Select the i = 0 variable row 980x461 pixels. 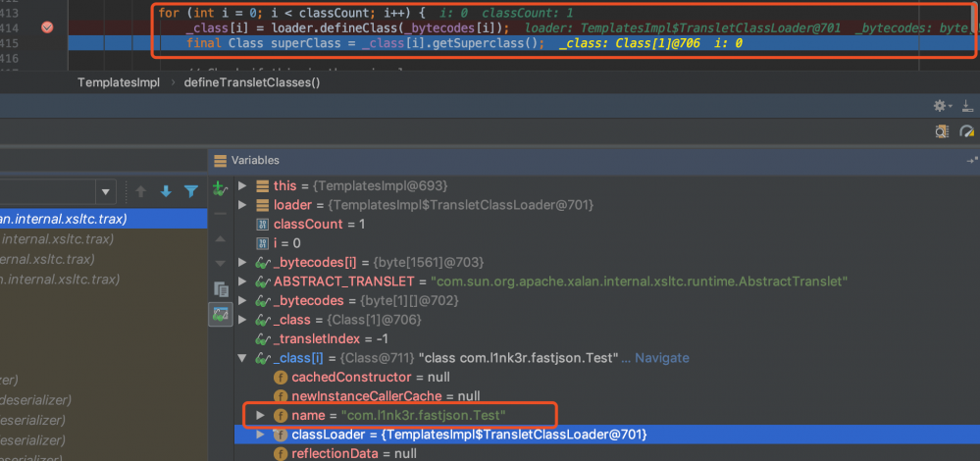click(x=606, y=243)
